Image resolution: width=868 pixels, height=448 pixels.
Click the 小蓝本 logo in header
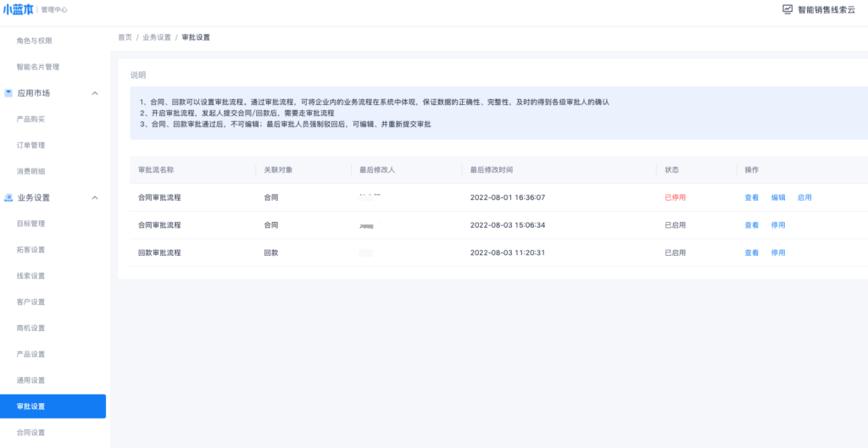pos(19,9)
